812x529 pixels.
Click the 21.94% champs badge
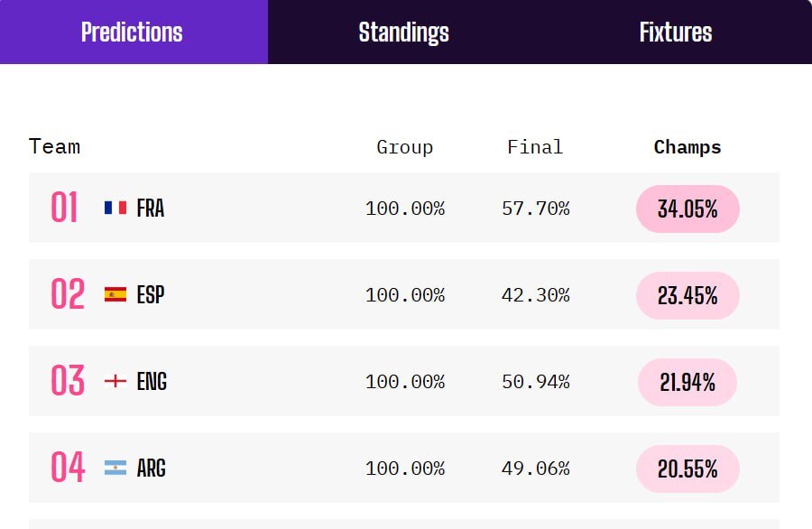pos(687,382)
